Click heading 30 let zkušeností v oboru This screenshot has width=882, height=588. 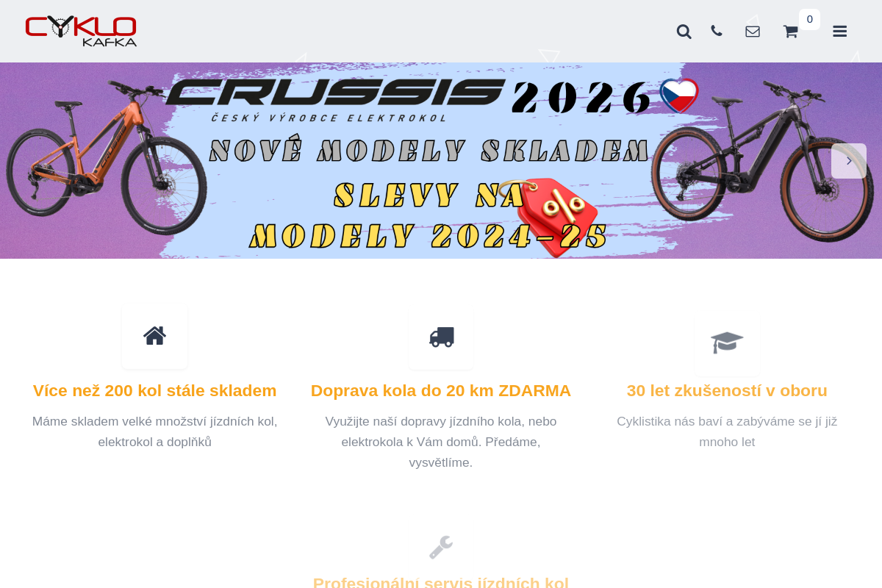727,390
